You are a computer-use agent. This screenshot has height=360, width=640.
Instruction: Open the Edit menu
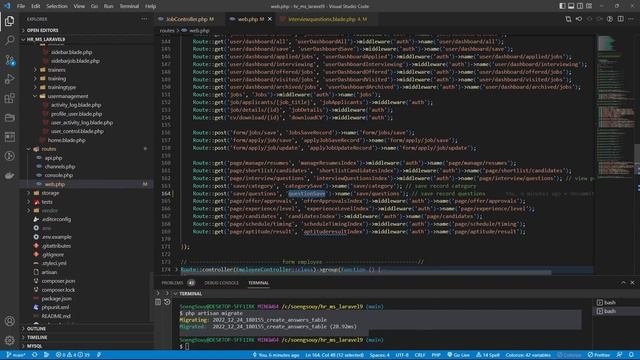tap(36, 6)
